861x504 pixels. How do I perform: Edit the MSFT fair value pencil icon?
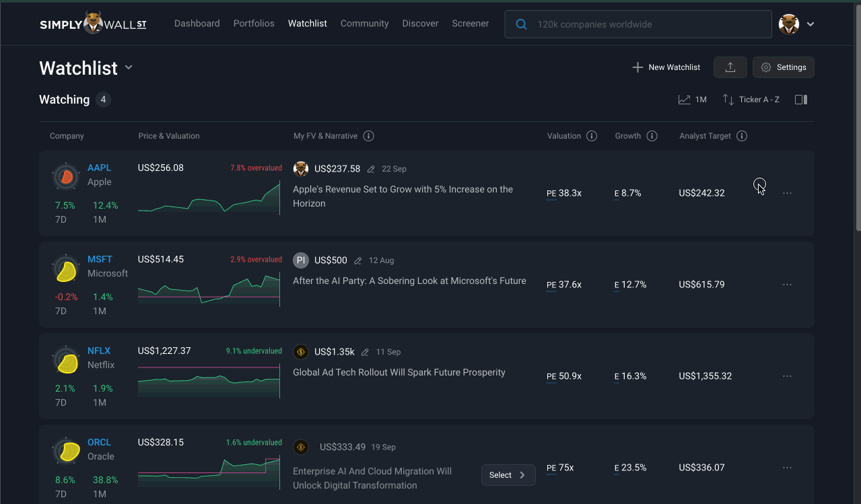coord(358,260)
